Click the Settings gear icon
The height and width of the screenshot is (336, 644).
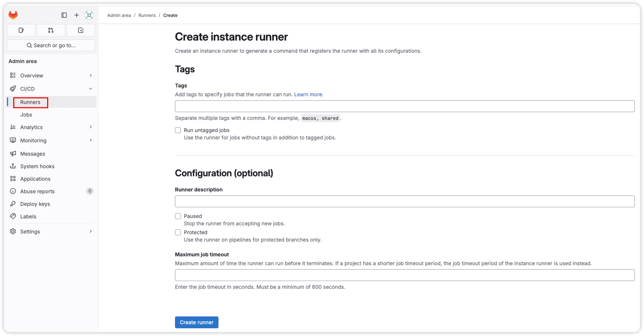coord(13,231)
